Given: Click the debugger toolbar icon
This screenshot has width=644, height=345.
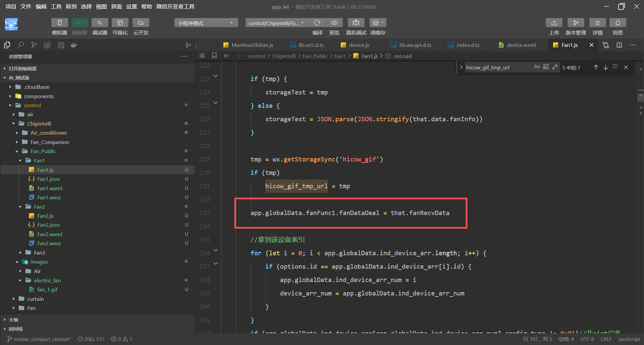Looking at the screenshot, I should point(100,23).
